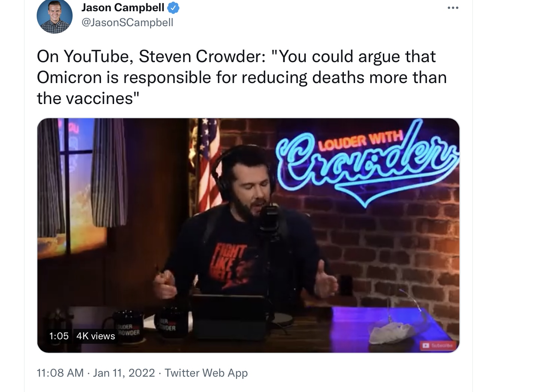Click the red Subscribe overlay in video
The image size is (534, 392).
(437, 345)
